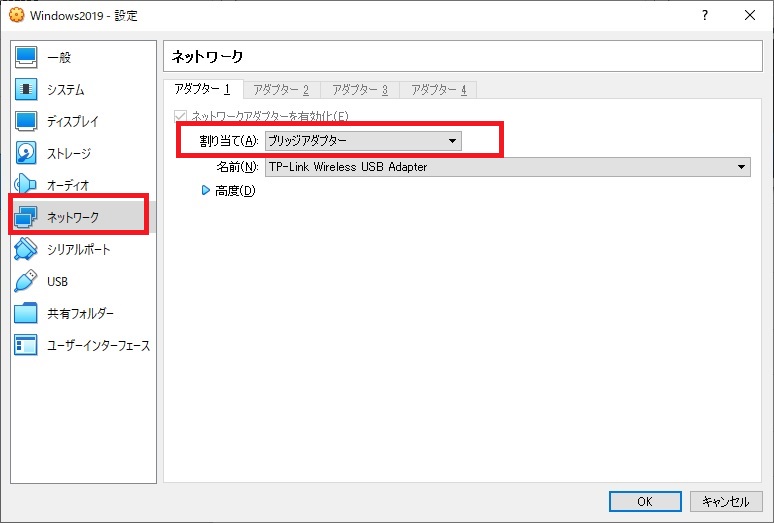Viewport: 774px width, 523px height.
Task: Click the Serial Ports (シリアルポート) connector icon
Action: pos(26,249)
